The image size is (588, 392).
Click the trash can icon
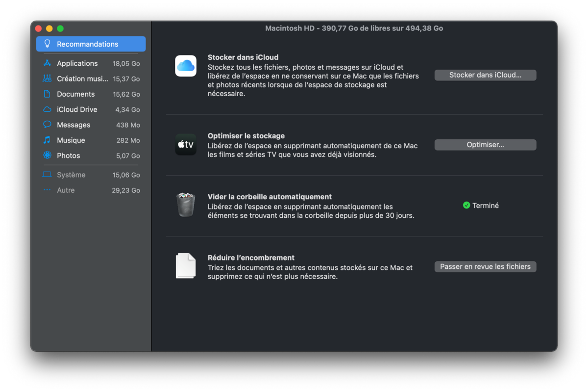[186, 205]
